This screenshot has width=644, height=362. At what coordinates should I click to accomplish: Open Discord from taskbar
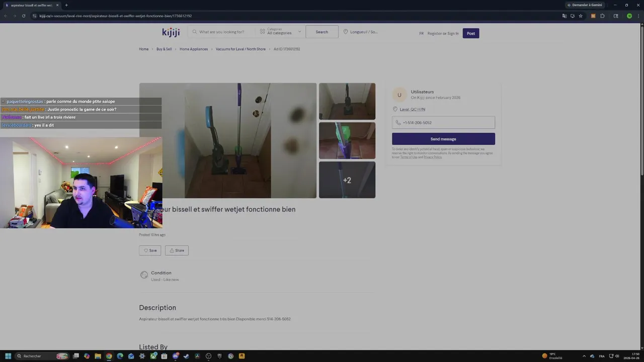[x=175, y=356]
